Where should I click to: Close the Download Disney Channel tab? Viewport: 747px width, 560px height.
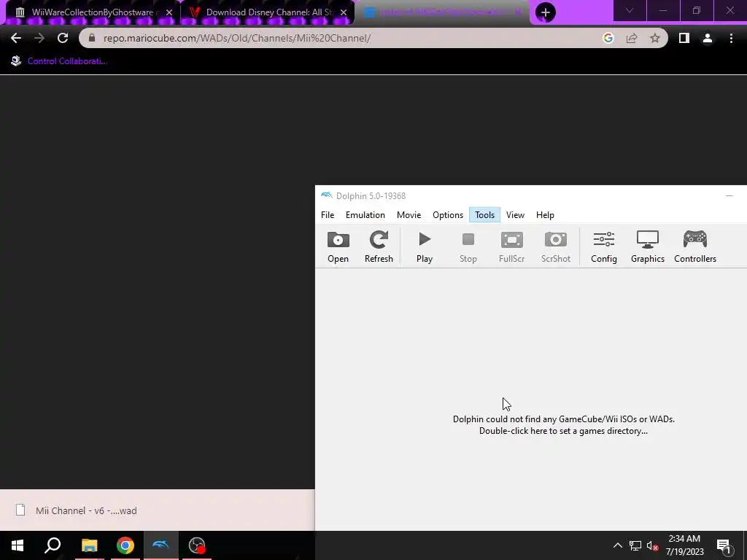344,12
